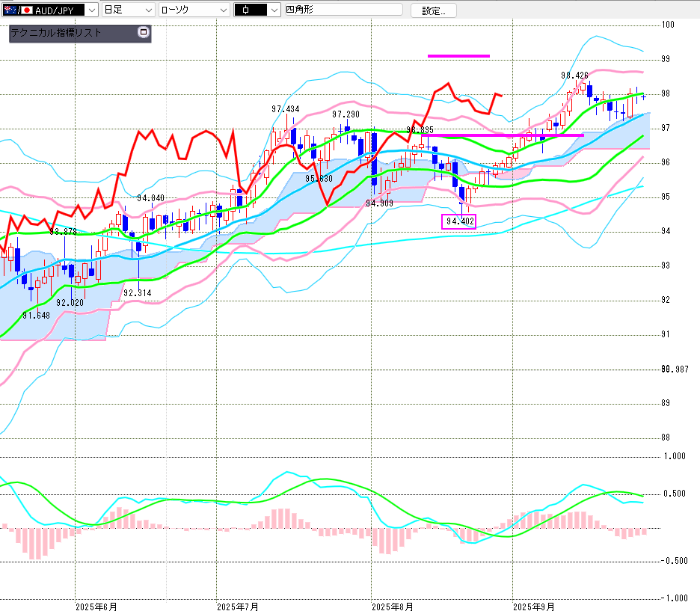Select the boxed 94.402 low price label
The width and height of the screenshot is (700, 614).
click(x=460, y=221)
